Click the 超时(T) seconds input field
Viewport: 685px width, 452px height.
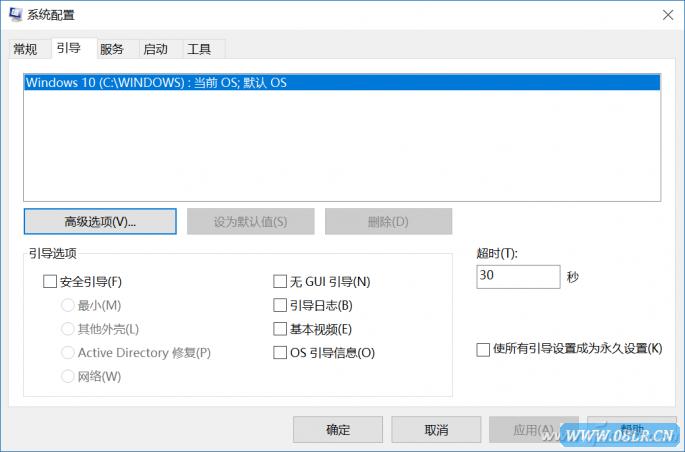(x=518, y=276)
